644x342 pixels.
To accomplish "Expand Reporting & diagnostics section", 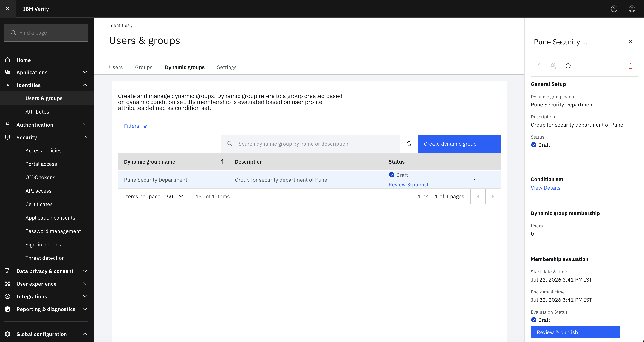I will point(85,309).
